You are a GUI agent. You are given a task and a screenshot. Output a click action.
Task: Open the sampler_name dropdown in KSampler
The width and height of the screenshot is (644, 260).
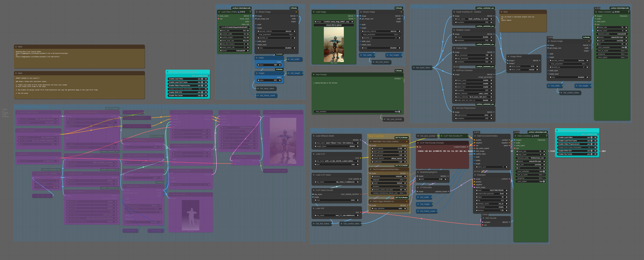(x=491, y=204)
